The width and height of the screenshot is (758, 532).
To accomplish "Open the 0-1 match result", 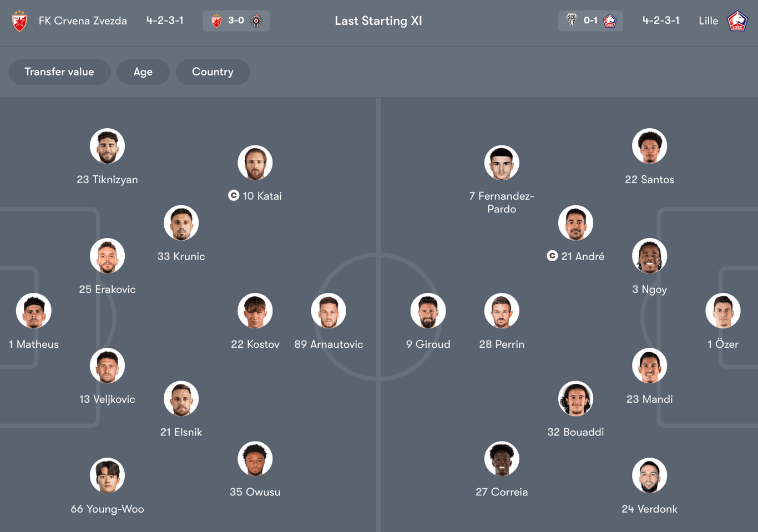I will point(590,20).
